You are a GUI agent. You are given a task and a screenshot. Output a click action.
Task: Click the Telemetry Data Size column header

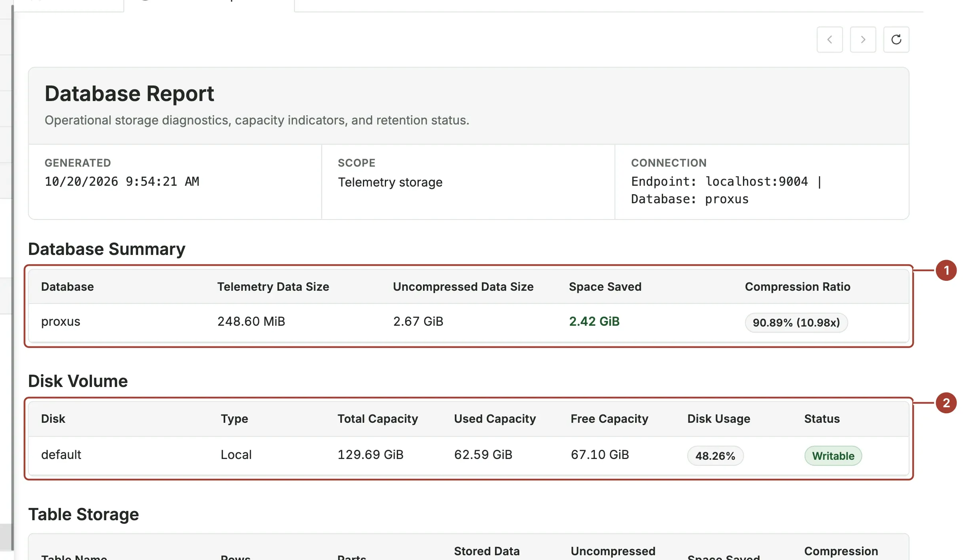pos(273,287)
